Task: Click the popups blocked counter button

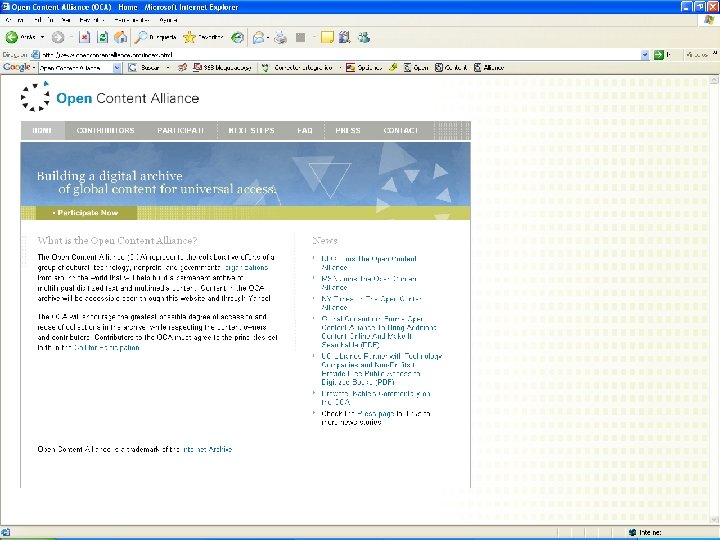Action: tap(222, 68)
